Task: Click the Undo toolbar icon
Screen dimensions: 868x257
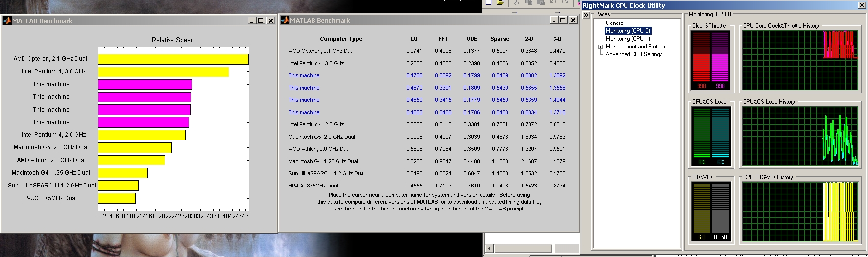Action: pyautogui.click(x=553, y=2)
